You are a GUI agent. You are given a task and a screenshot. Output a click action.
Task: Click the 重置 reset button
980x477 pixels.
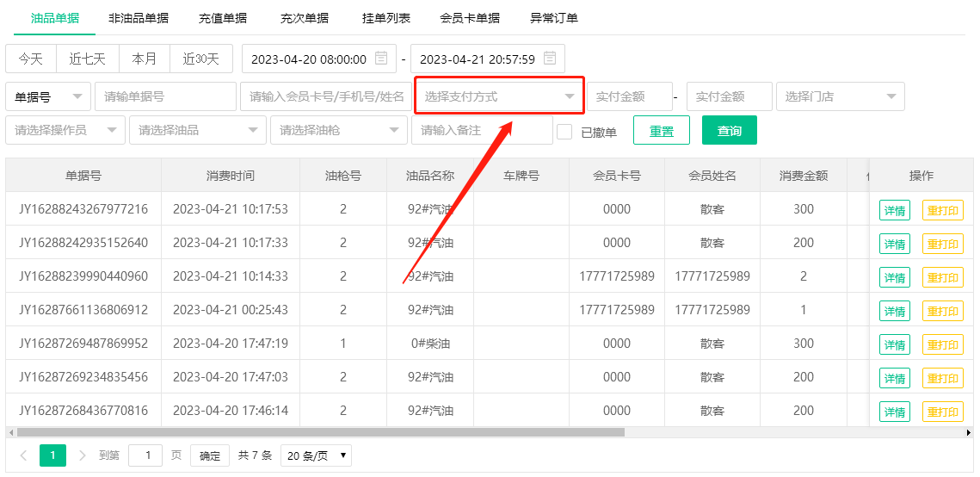pos(662,130)
